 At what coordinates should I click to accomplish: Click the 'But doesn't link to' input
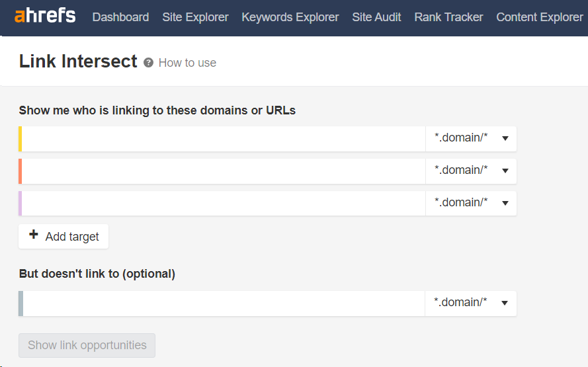(x=224, y=304)
